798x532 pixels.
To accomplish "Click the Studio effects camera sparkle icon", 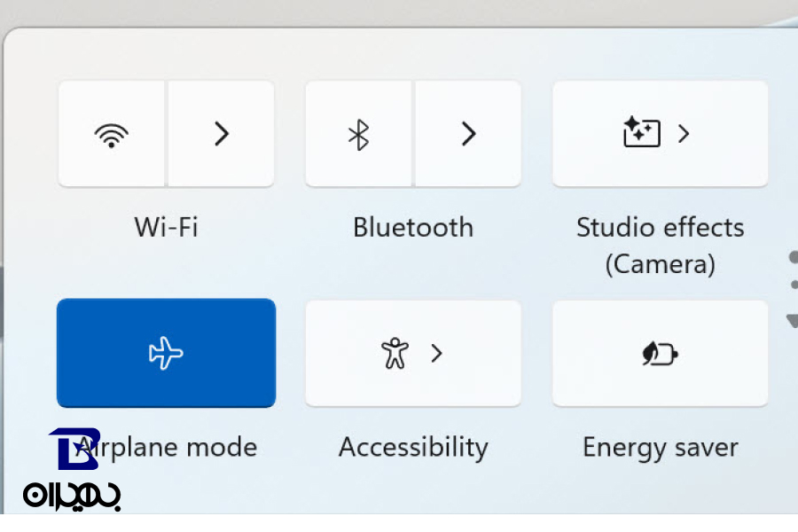I will pos(642,134).
